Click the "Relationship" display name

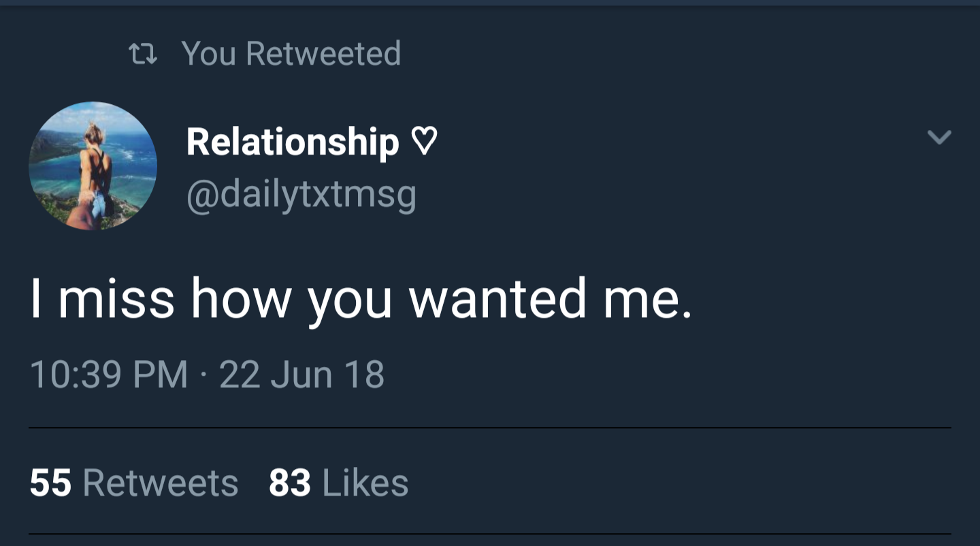pyautogui.click(x=293, y=141)
